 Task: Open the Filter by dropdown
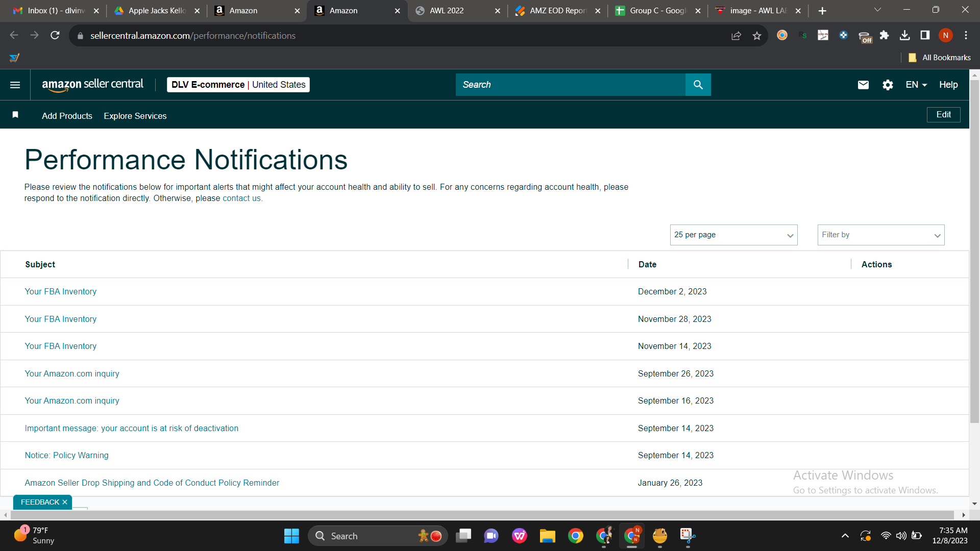(x=880, y=235)
